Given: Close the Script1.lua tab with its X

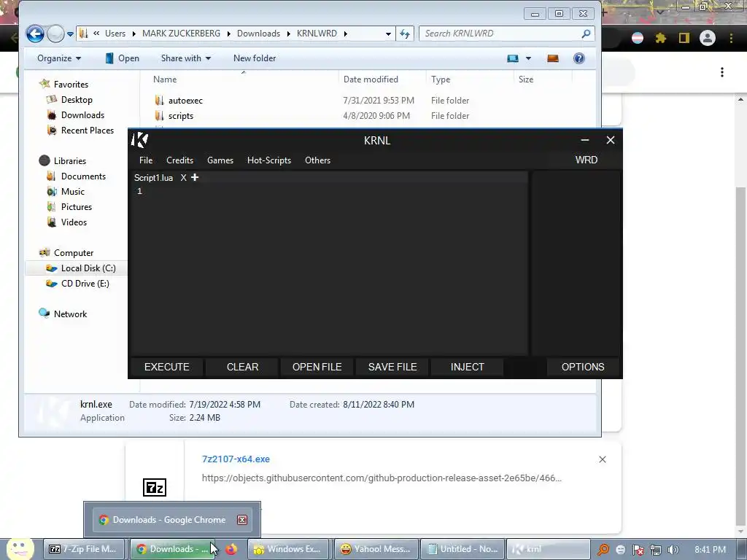Looking at the screenshot, I should click(183, 178).
